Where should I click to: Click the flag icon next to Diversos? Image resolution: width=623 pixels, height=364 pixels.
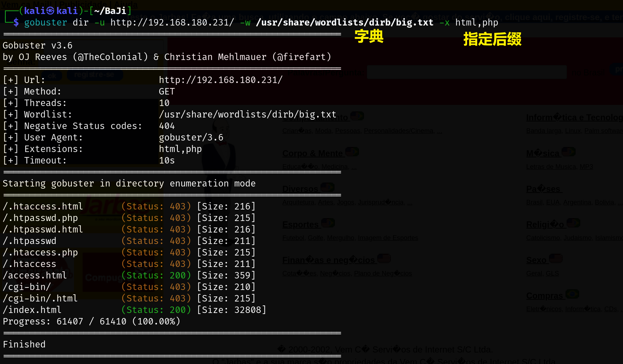pos(327,188)
